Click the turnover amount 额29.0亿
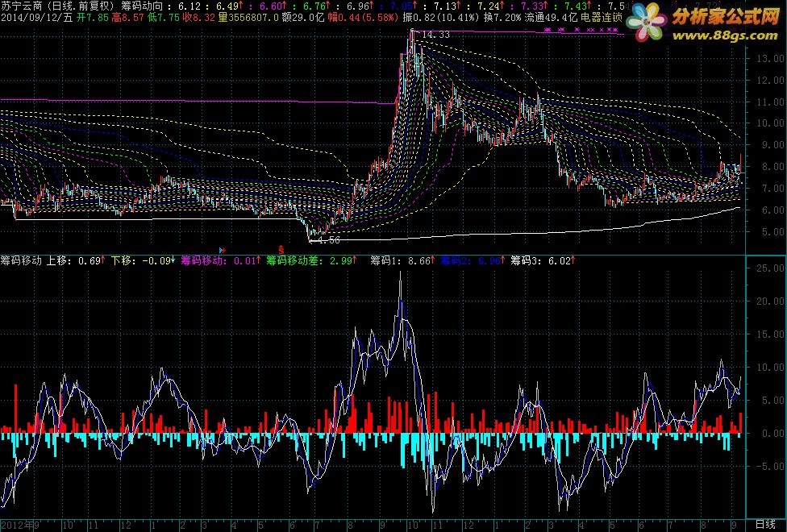Viewport: 787px width, 532px height. coord(302,18)
